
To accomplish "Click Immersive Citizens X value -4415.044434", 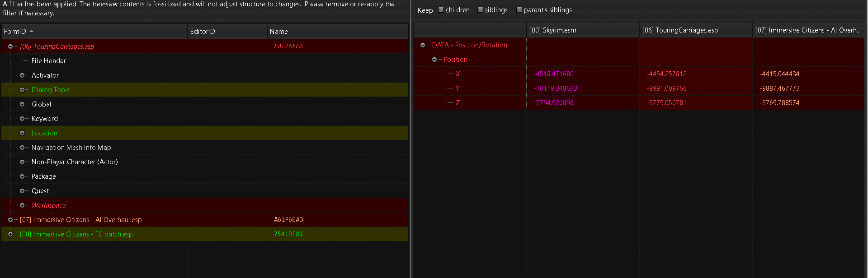I will point(779,74).
